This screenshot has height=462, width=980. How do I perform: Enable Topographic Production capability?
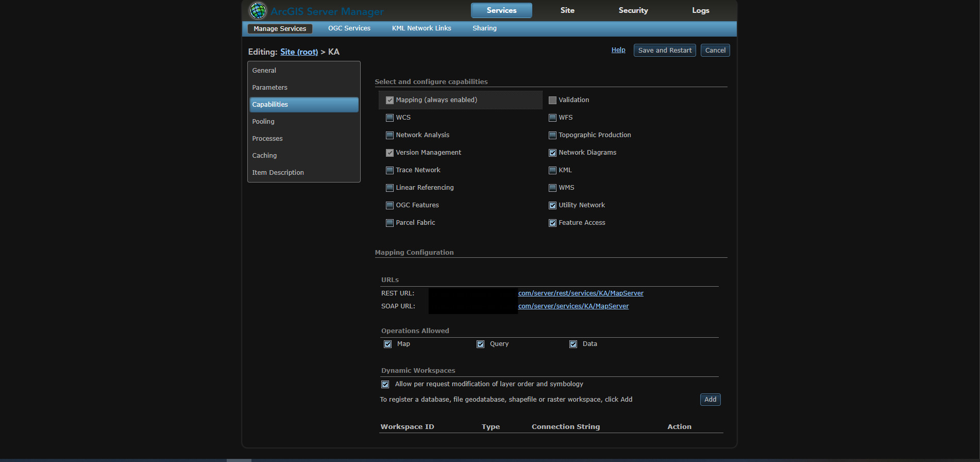point(552,135)
